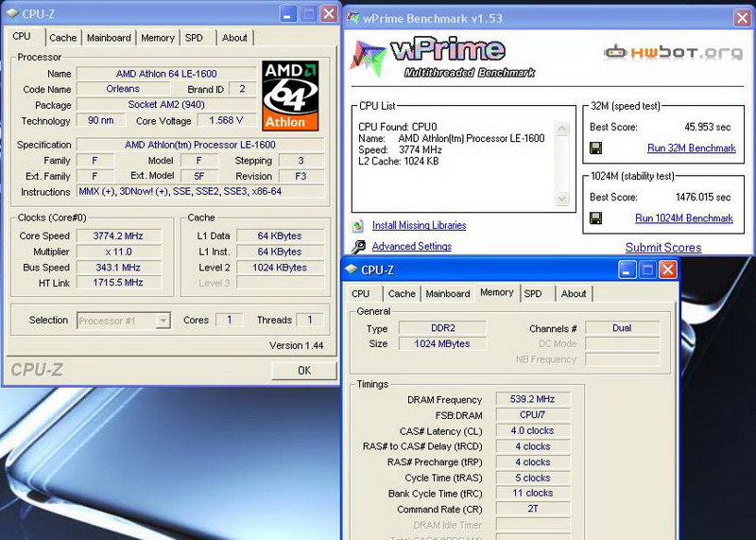Switch to Cache tab in top CPU-Z window
The image size is (756, 540).
click(x=62, y=38)
